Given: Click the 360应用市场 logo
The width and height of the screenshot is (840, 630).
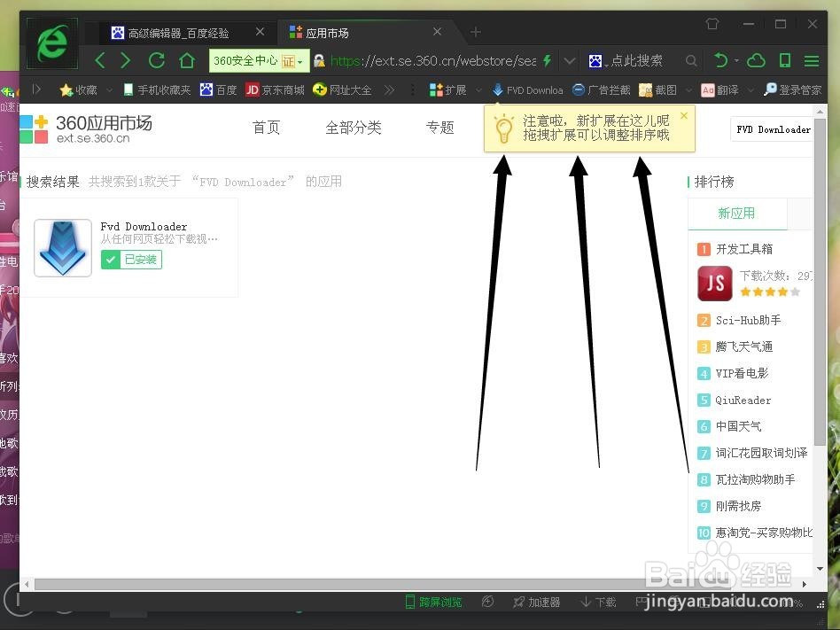Looking at the screenshot, I should (x=86, y=129).
